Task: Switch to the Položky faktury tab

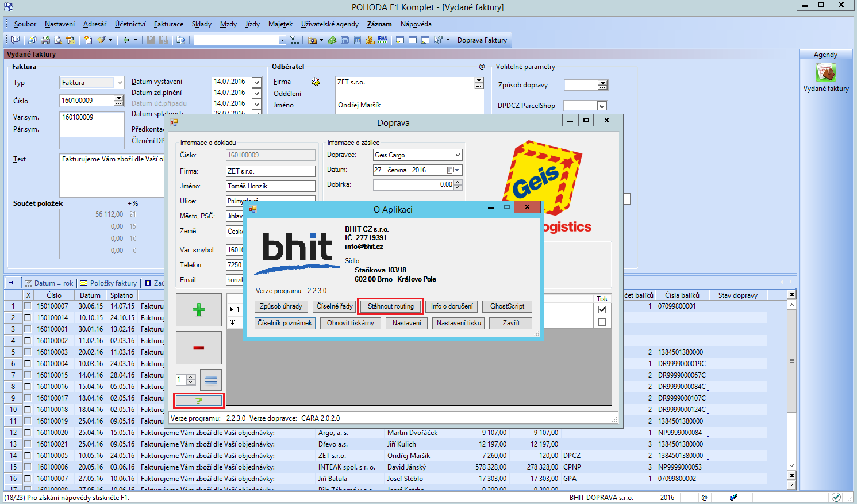Action: tap(108, 283)
